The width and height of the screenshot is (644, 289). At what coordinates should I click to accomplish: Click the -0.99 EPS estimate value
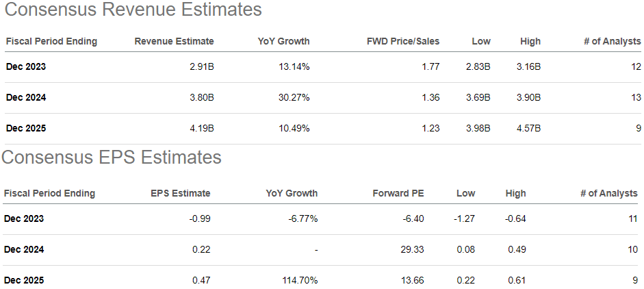point(200,219)
